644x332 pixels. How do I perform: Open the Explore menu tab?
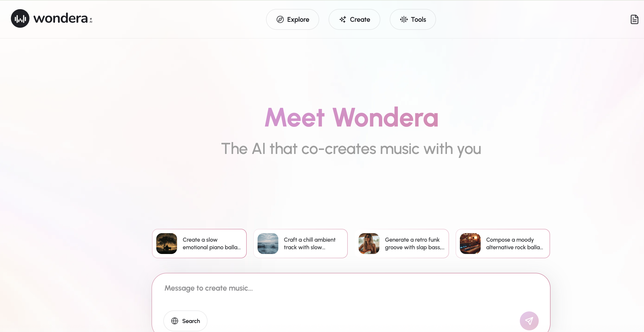click(292, 20)
